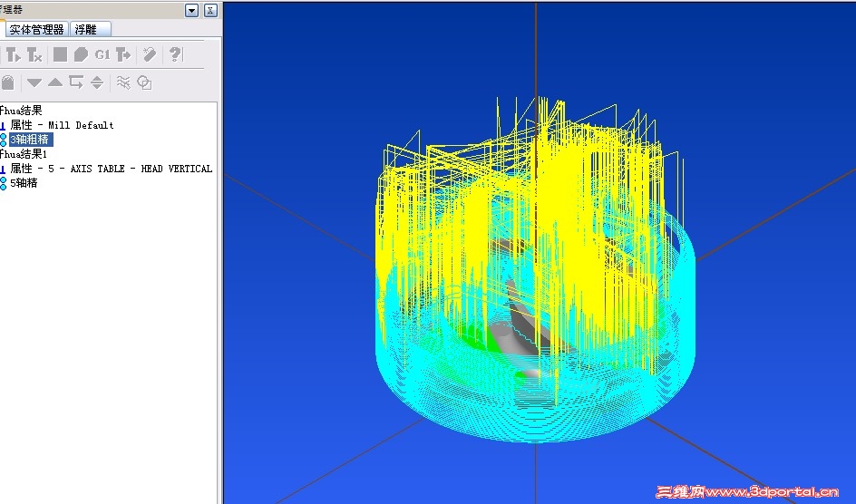
Task: Click the blue icon beside 3轴粗精
Action: [4, 140]
